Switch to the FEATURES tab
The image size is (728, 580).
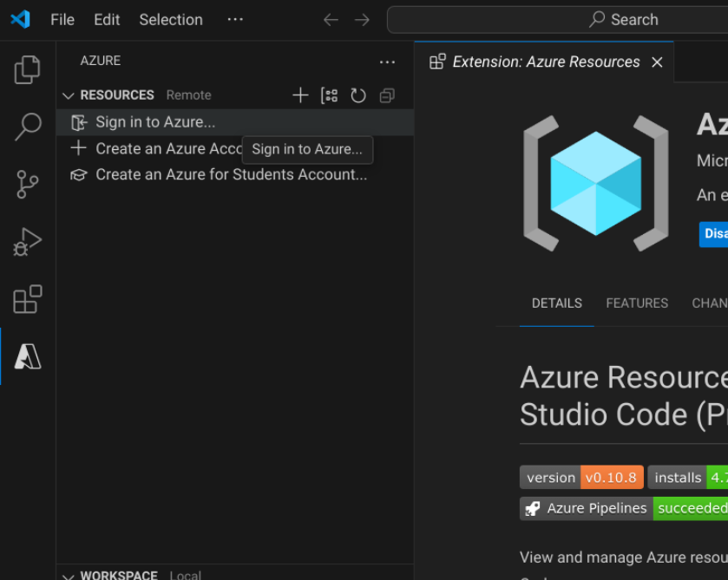point(637,303)
